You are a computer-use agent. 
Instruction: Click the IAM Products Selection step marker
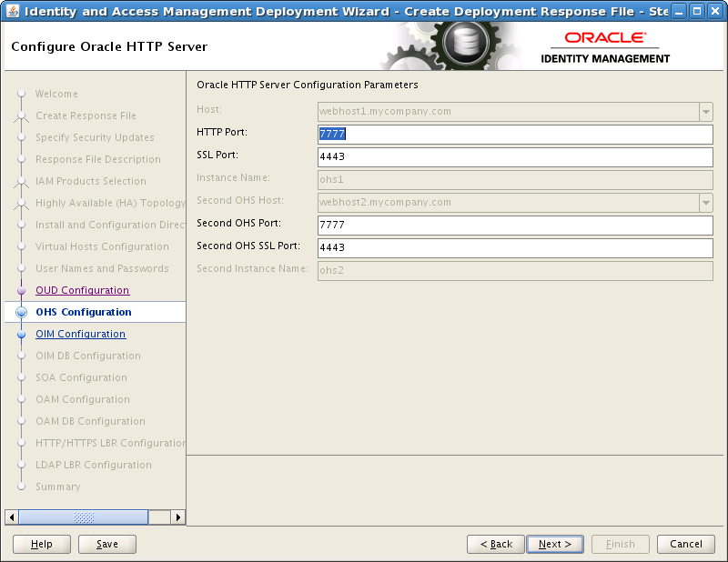(x=21, y=182)
